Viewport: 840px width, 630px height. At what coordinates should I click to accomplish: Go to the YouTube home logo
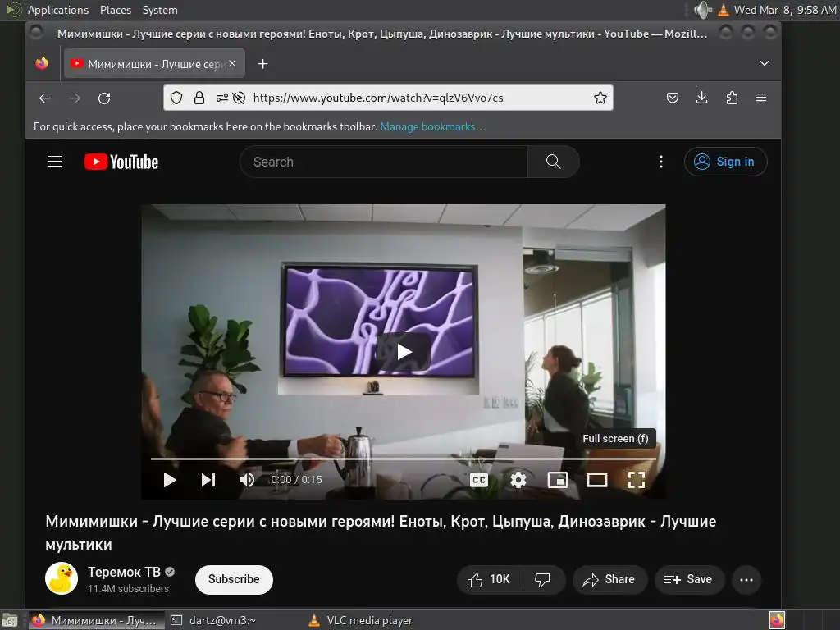121,162
